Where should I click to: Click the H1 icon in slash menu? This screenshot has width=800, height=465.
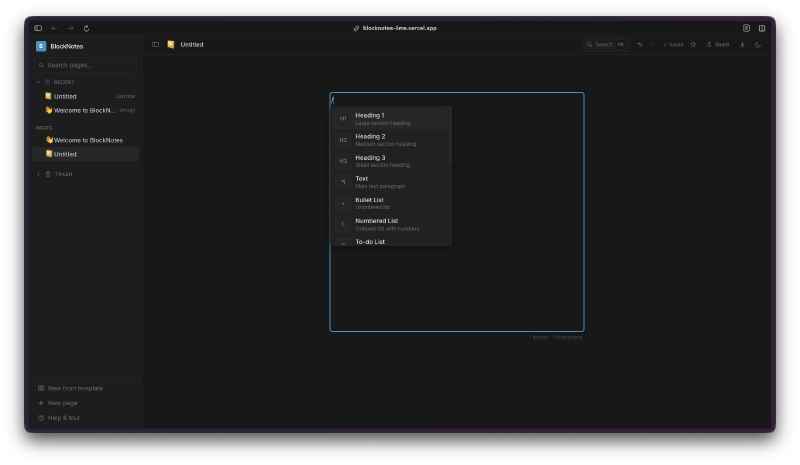pos(343,118)
